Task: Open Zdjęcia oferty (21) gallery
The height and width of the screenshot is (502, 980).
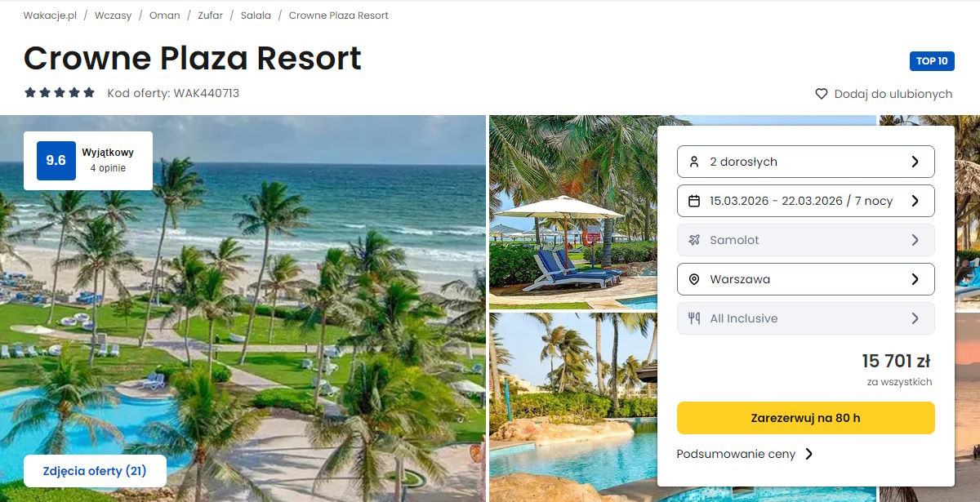Action: click(x=95, y=471)
